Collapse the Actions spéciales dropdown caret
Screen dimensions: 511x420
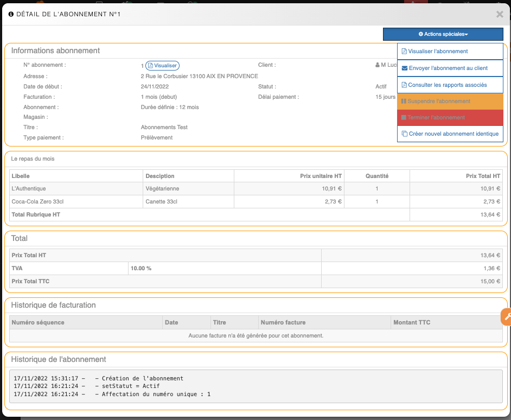click(467, 35)
